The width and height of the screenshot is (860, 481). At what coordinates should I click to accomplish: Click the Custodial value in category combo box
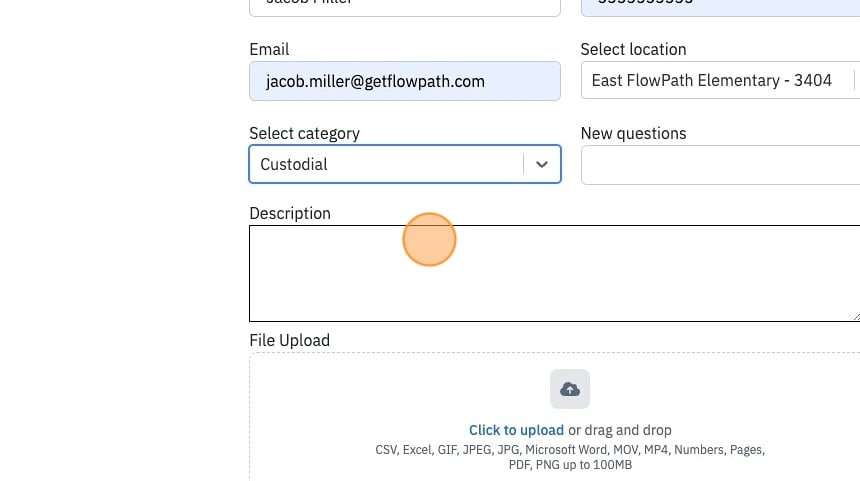(x=294, y=165)
